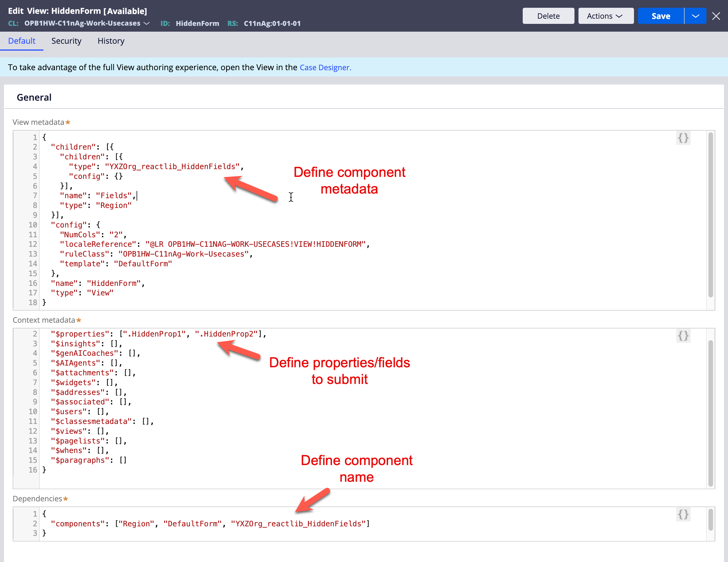The image size is (728, 562).
Task: Click the Delete button
Action: 548,16
